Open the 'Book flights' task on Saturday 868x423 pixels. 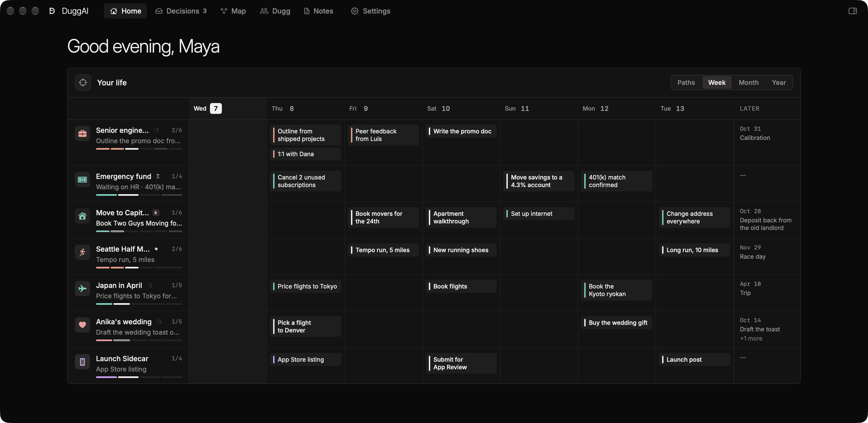click(461, 286)
